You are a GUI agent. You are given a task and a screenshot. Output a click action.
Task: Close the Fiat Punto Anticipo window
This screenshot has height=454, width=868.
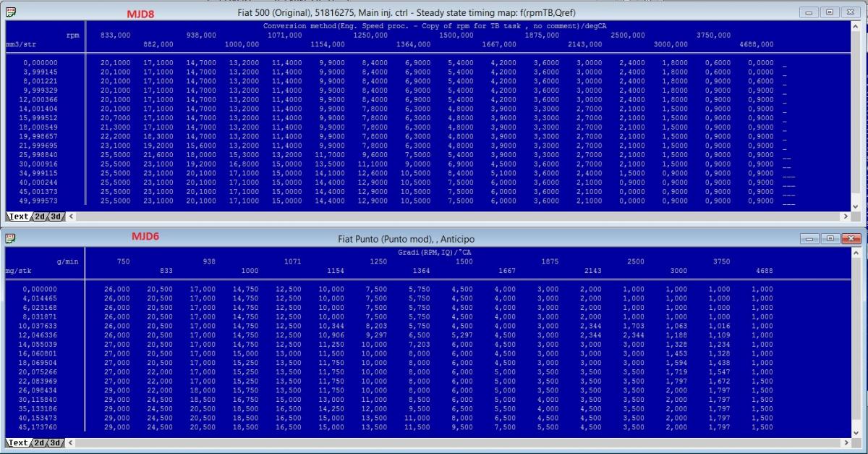tap(851, 238)
